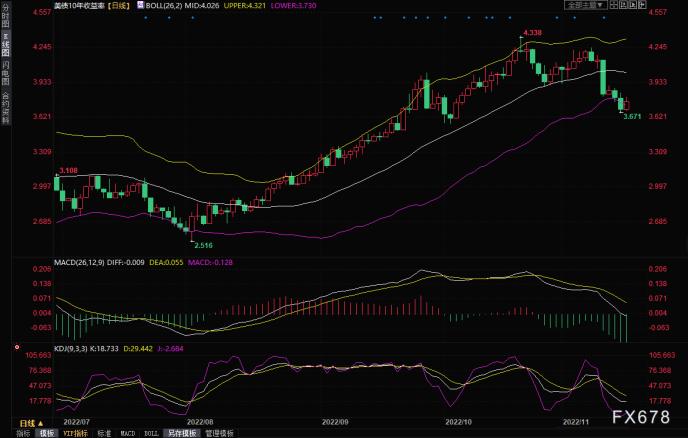
Task: Click the 另存模板 save template button
Action: pos(182,433)
